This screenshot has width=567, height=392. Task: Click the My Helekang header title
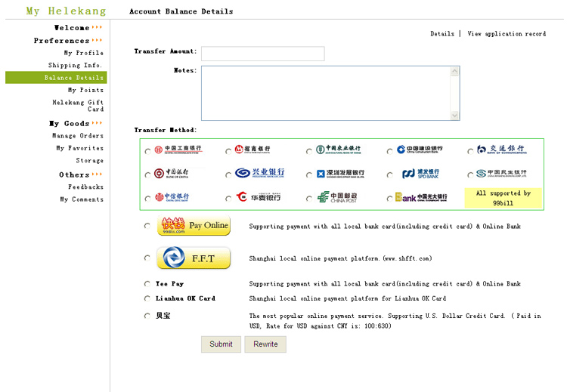[67, 11]
